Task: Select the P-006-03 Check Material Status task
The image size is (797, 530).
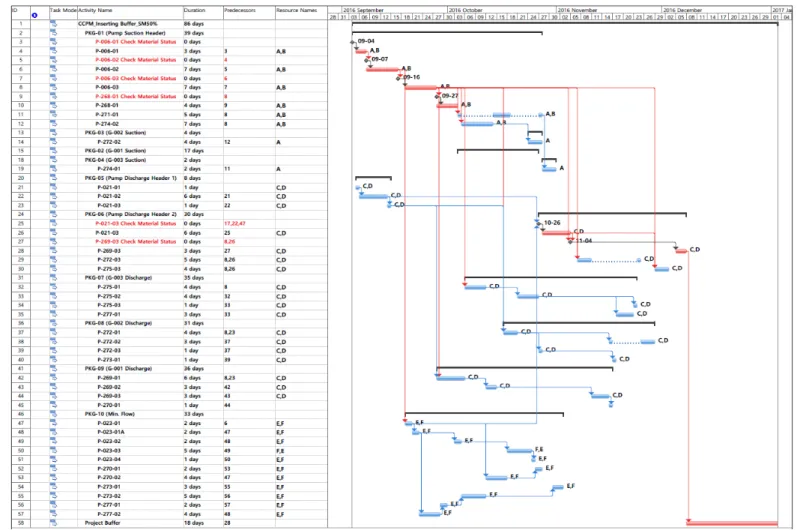Action: 136,78
